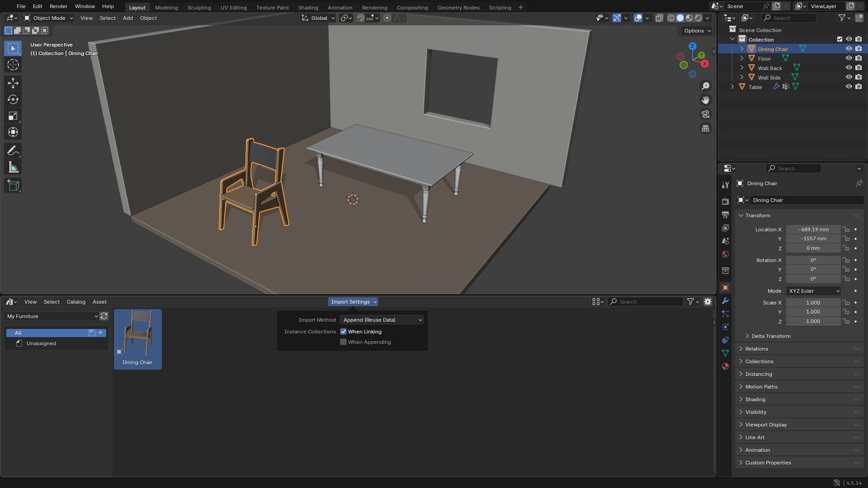Refresh the asset library
This screenshot has width=868, height=488.
click(x=104, y=316)
